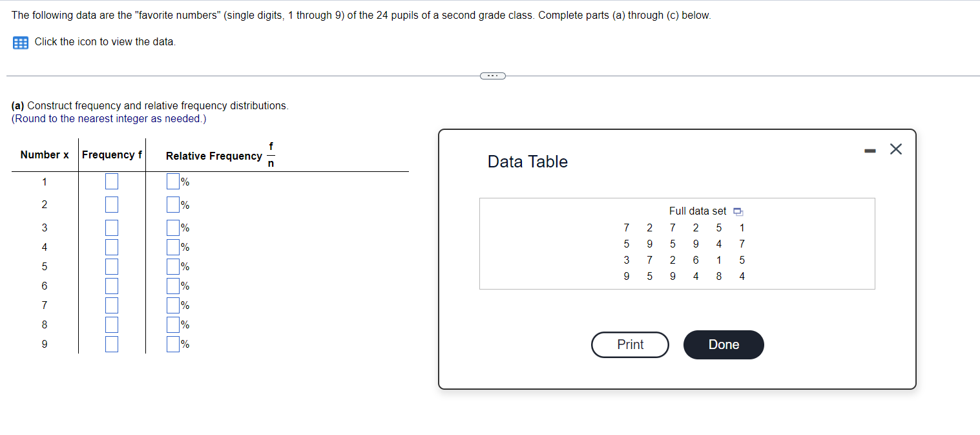980x435 pixels.
Task: Minimize the Data Table dialog
Action: 869,149
